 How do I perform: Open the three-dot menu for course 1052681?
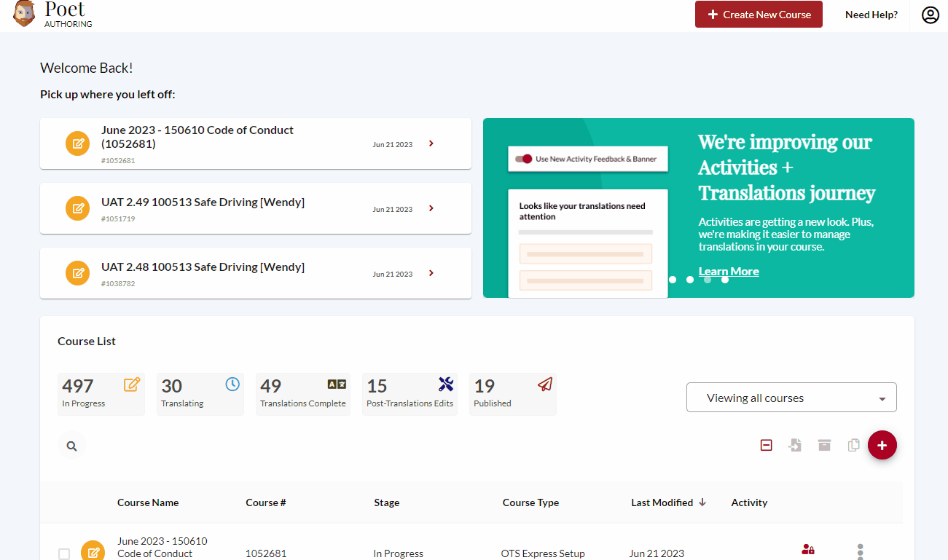click(860, 551)
